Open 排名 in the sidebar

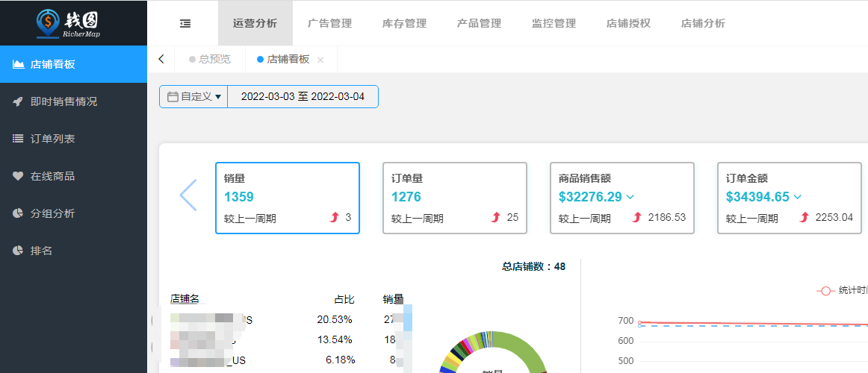[x=74, y=251]
